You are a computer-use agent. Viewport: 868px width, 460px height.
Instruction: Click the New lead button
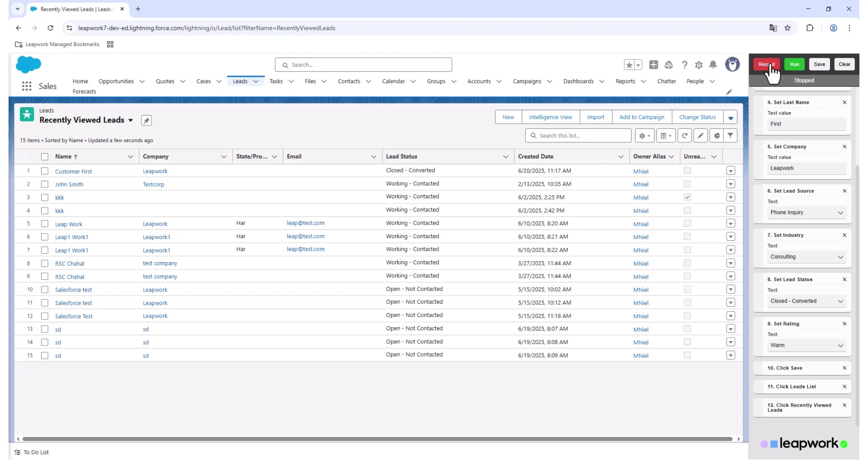[508, 117]
